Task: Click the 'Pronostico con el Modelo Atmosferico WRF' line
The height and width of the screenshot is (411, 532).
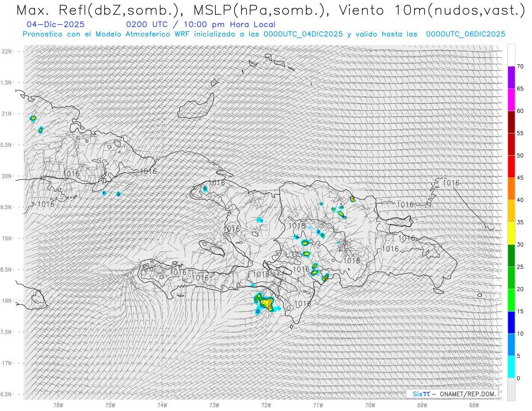Action: (264, 34)
